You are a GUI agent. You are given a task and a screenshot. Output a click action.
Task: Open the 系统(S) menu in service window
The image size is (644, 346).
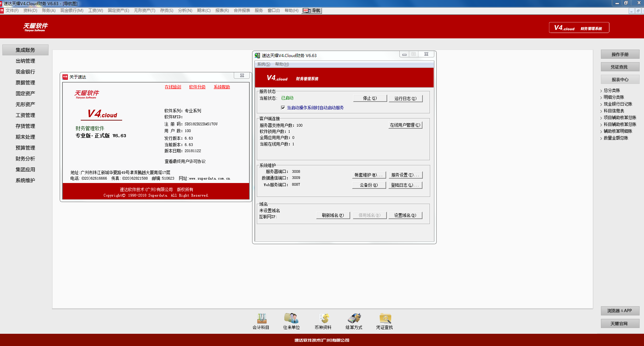point(264,64)
